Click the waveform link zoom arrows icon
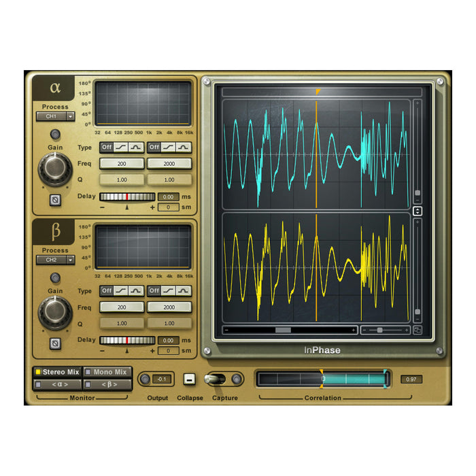This screenshot has width=476, height=476. [x=418, y=211]
